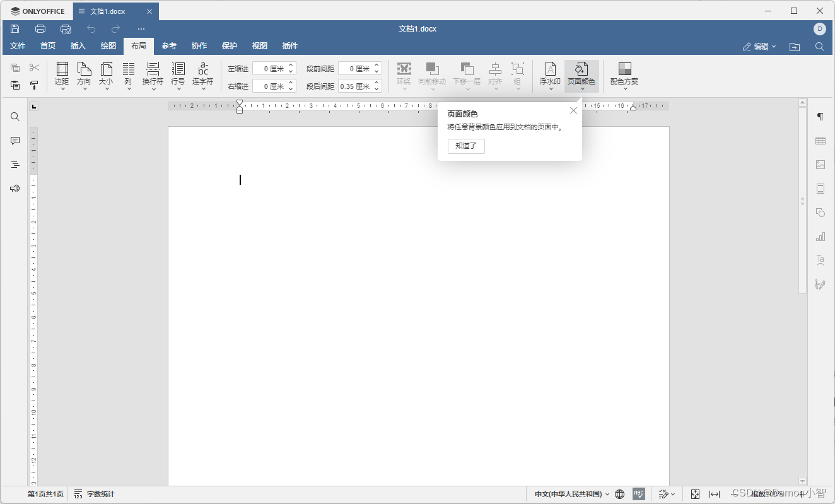Increase the 段前间距 spacing before value
Viewport: 835px width, 504px height.
click(x=377, y=66)
